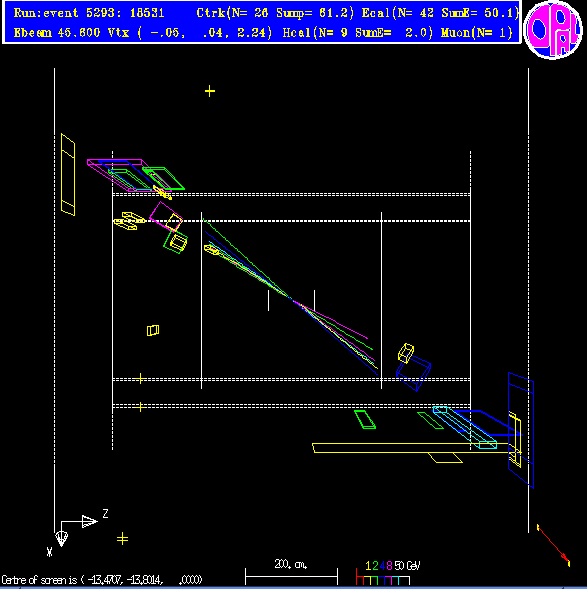Click the small yellow cube in the left chamber

pyautogui.click(x=153, y=330)
